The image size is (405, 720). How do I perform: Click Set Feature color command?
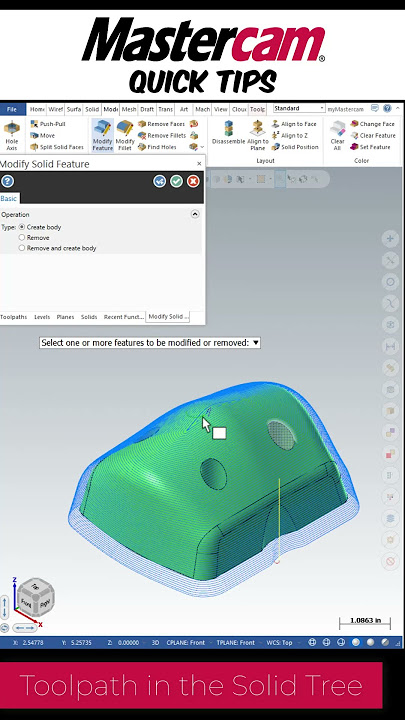pos(370,147)
